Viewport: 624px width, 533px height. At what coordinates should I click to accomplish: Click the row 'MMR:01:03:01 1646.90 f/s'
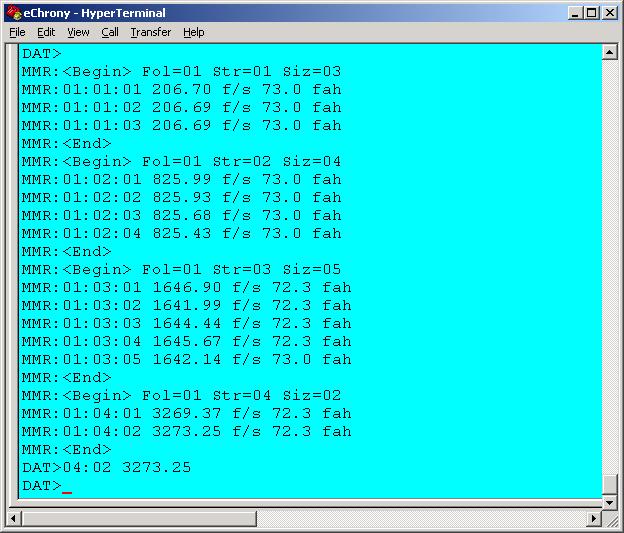pyautogui.click(x=187, y=288)
